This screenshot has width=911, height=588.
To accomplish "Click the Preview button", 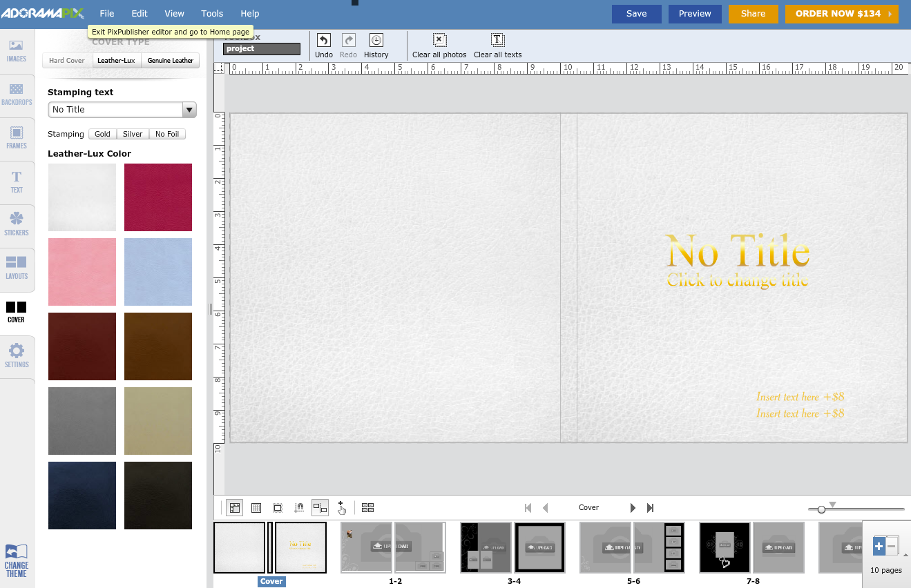I will point(694,13).
